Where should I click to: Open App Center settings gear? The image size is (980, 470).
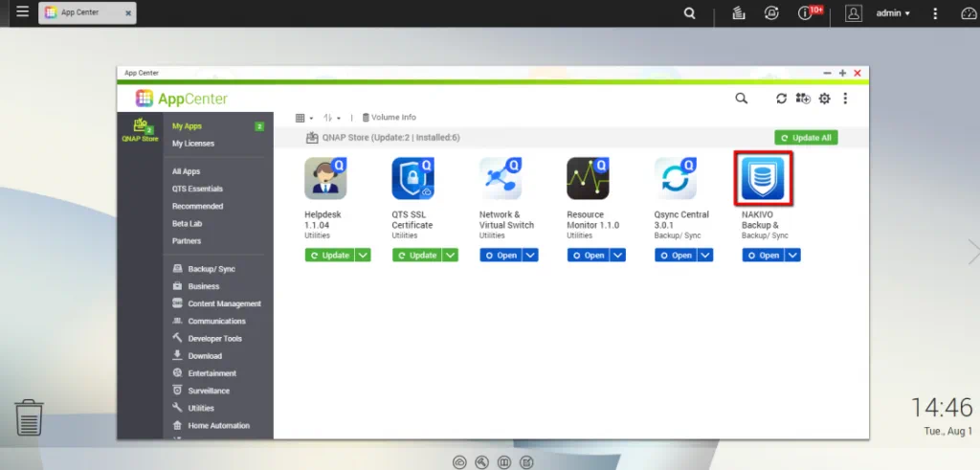[824, 99]
